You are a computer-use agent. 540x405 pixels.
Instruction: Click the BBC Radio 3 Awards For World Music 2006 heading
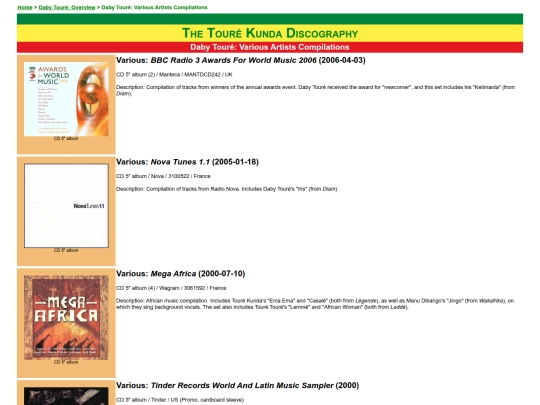point(241,60)
